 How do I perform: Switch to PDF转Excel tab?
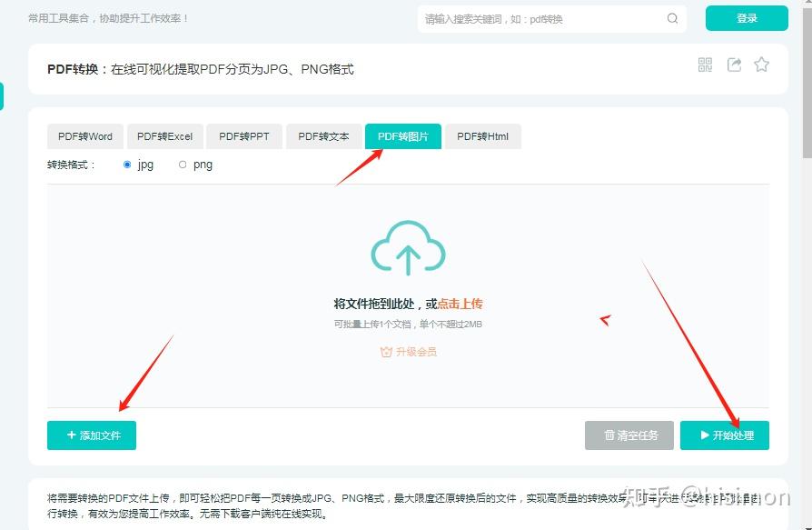tap(164, 136)
